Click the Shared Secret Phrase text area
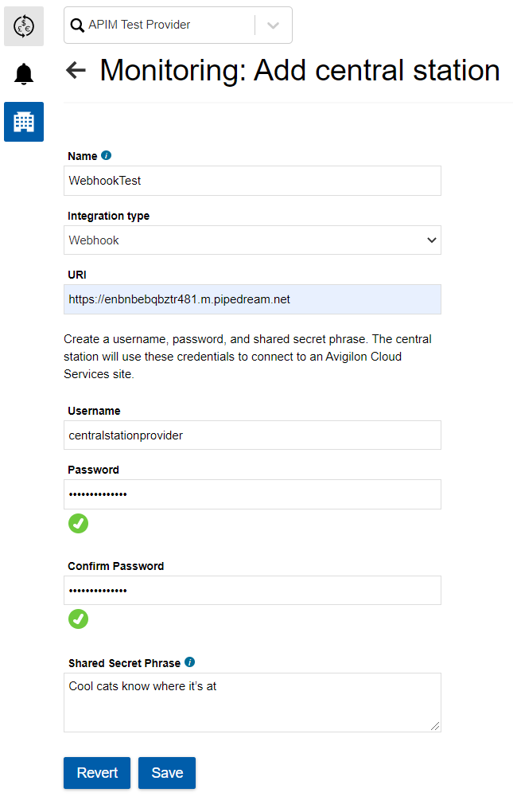This screenshot has height=812, width=513. click(252, 702)
